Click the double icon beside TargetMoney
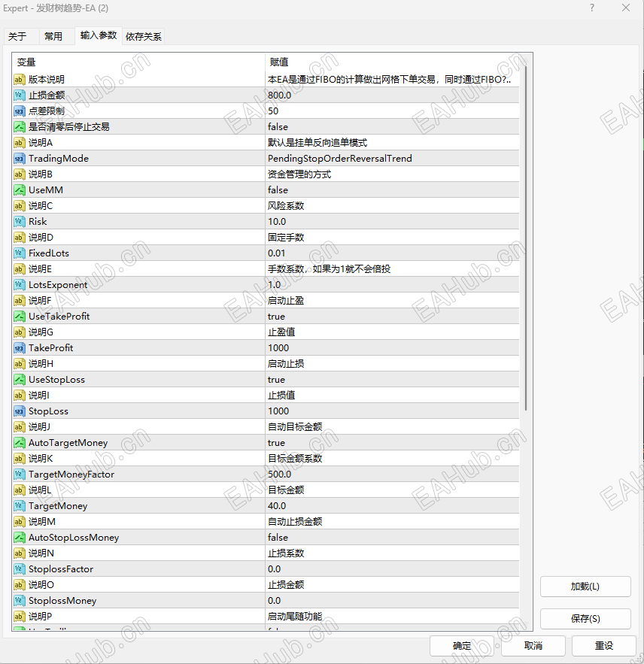Image resolution: width=644 pixels, height=664 pixels. [x=19, y=506]
